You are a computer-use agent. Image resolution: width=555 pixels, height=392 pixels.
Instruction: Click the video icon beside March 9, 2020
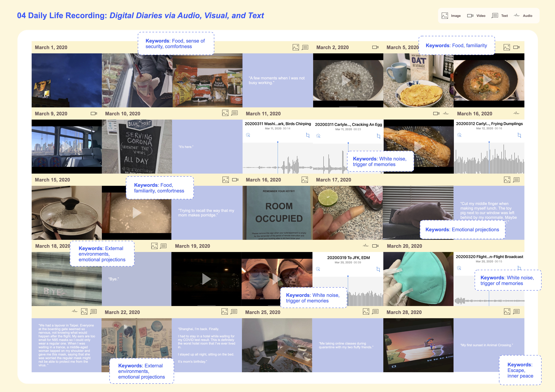click(94, 113)
